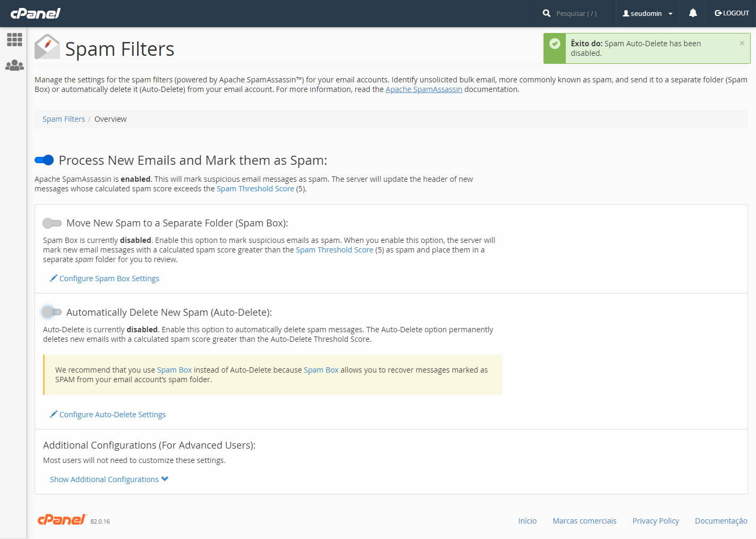Viewport: 756px width, 539px height.
Task: Open Apache SpamAssassin documentation link
Action: click(424, 89)
